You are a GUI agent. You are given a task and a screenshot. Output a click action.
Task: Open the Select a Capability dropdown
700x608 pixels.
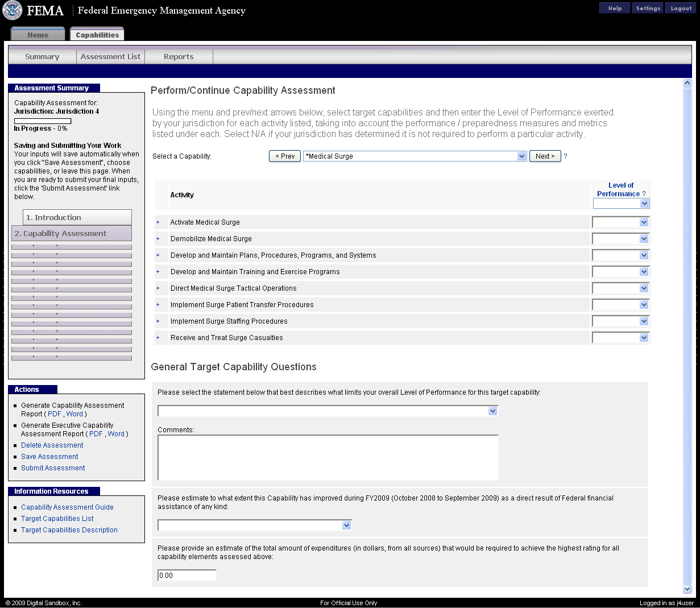coord(415,156)
